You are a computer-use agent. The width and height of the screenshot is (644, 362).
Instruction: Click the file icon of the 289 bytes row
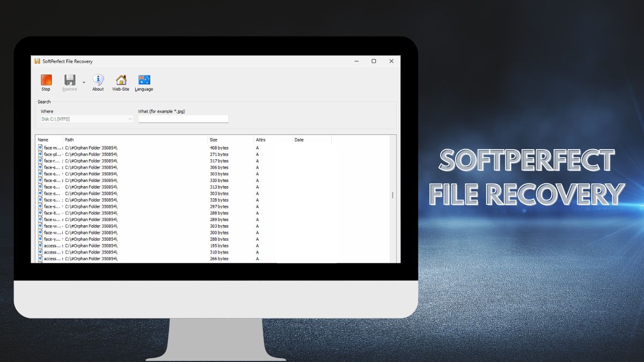coord(40,219)
